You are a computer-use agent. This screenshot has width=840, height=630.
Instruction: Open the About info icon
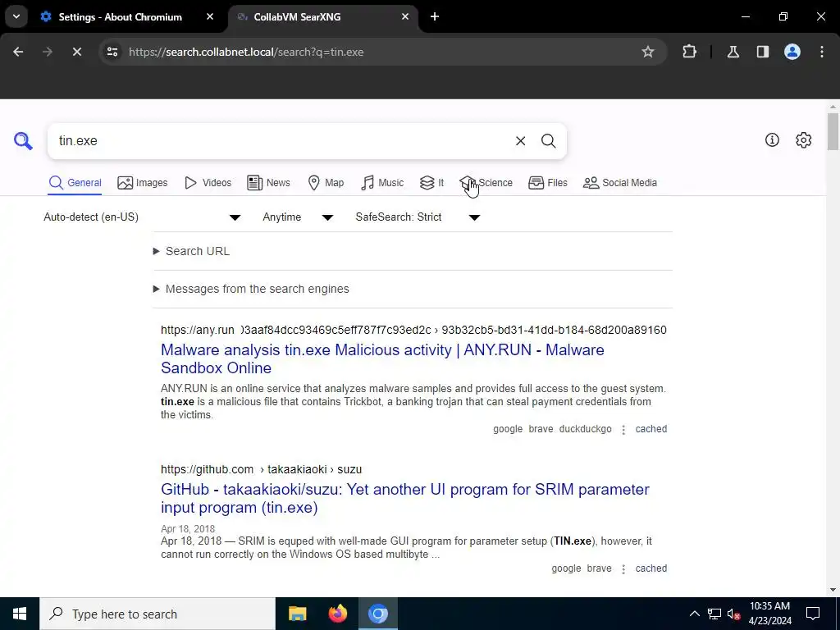(772, 139)
